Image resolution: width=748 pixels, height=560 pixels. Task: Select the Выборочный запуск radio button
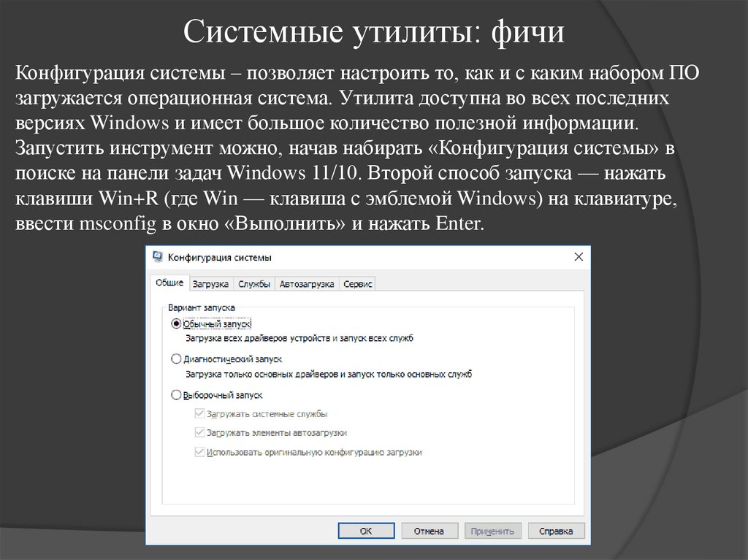click(176, 394)
